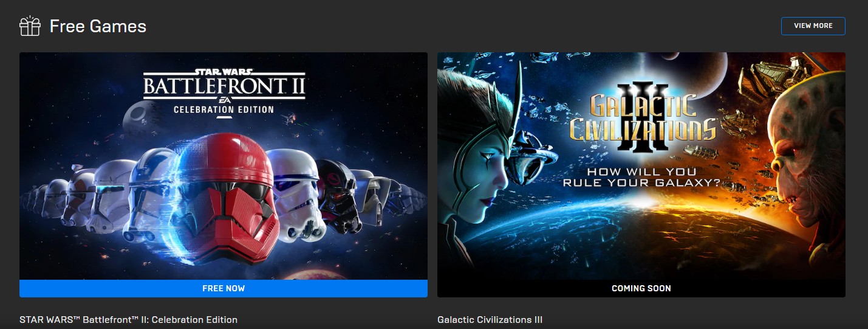Open the Galactic Civilizations III title link
Viewport: 868px width, 329px height.
point(490,320)
